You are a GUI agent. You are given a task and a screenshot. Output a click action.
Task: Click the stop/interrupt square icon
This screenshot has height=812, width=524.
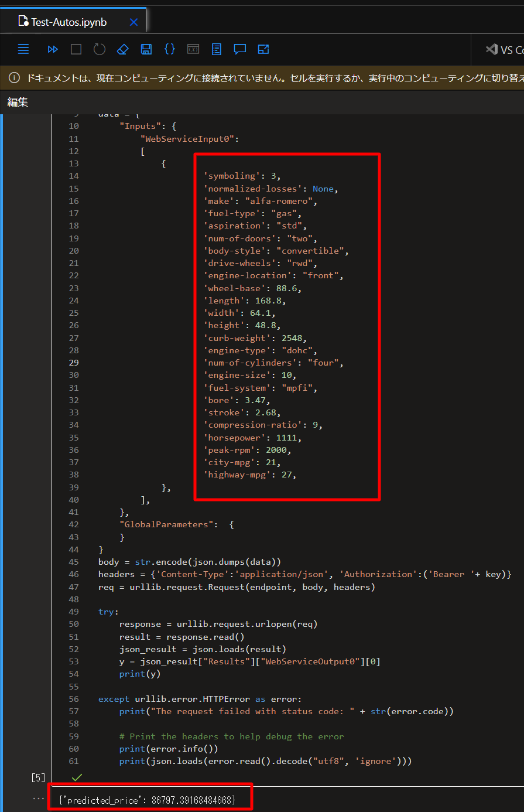(x=76, y=49)
